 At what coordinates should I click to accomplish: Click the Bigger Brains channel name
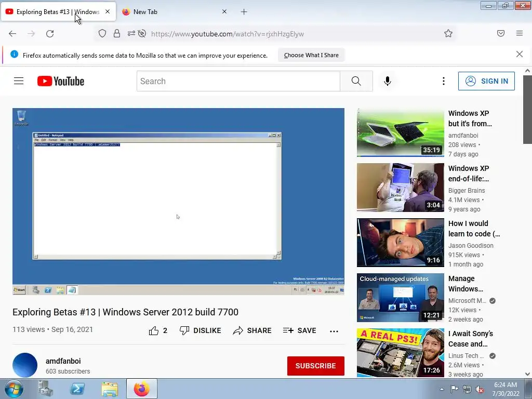[x=467, y=190]
